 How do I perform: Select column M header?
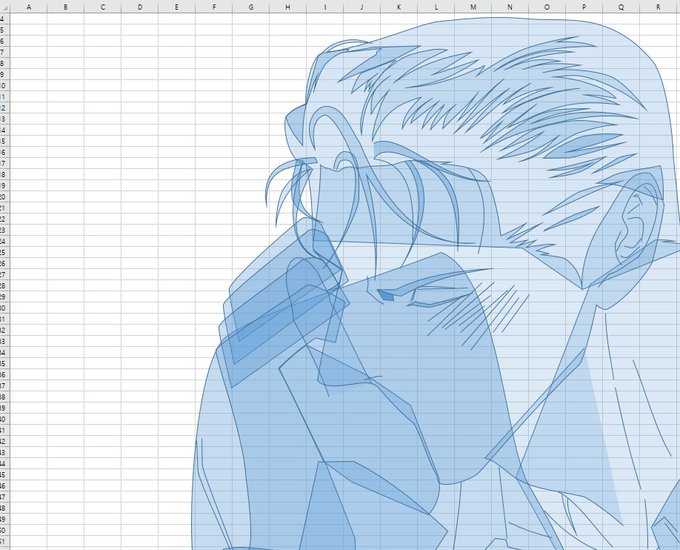[473, 7]
